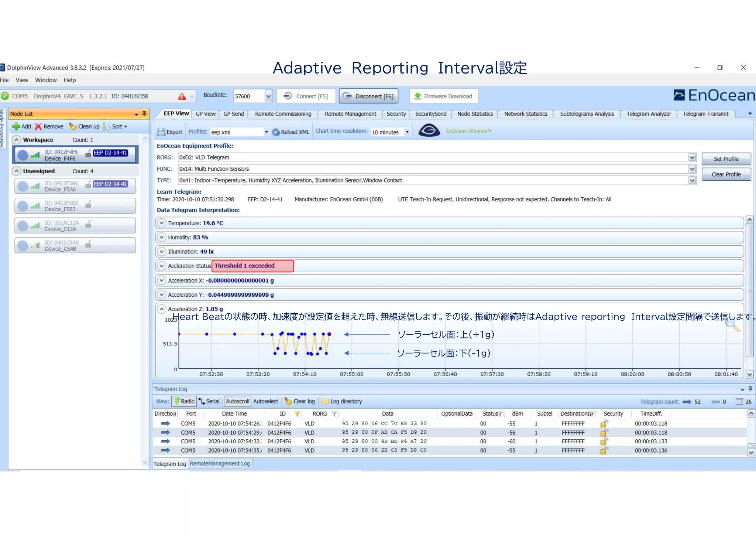Viewport: 756px width, 535px height.
Task: Open the Baudrate dropdown
Action: tap(268, 96)
